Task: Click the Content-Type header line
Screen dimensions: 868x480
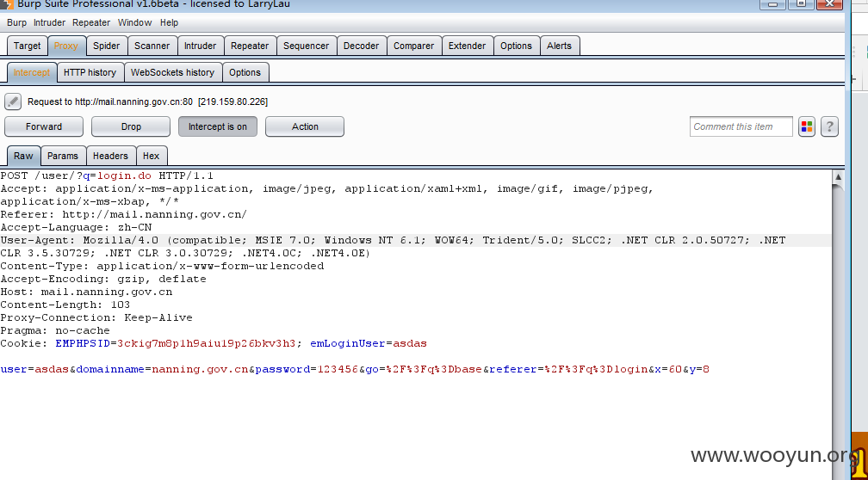Action: click(162, 266)
